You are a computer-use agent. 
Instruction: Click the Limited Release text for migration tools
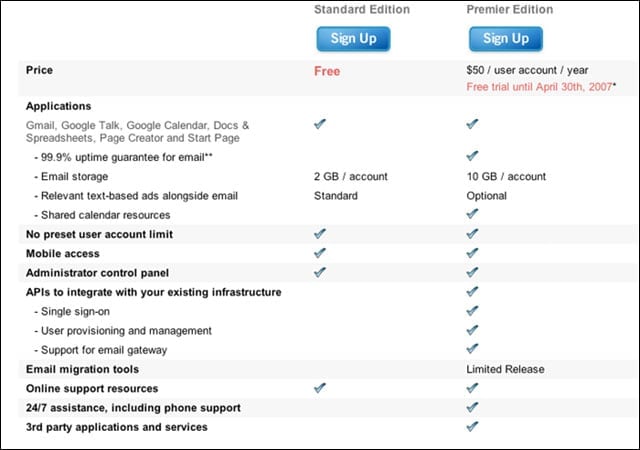click(505, 369)
